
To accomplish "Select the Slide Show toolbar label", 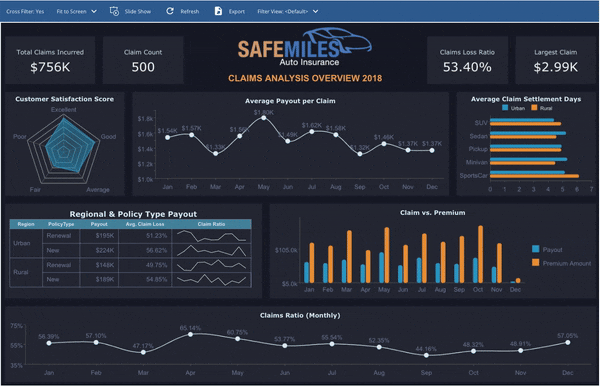I will coord(138,11).
